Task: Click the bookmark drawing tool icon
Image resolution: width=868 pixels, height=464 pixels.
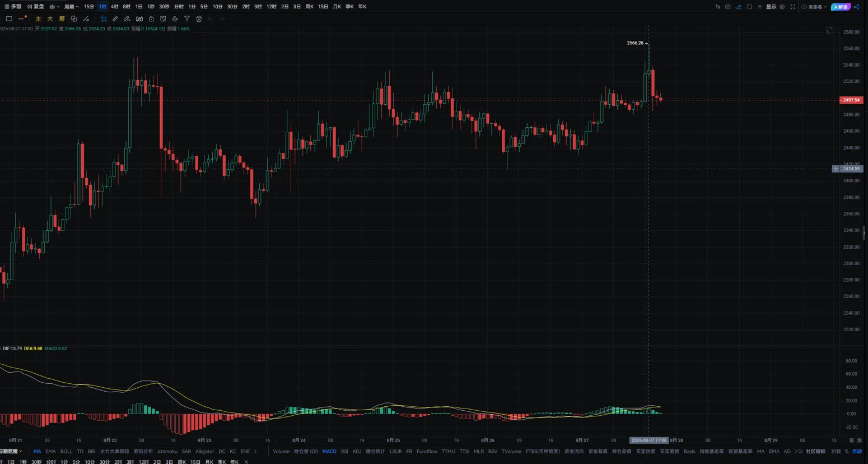Action: [x=103, y=19]
